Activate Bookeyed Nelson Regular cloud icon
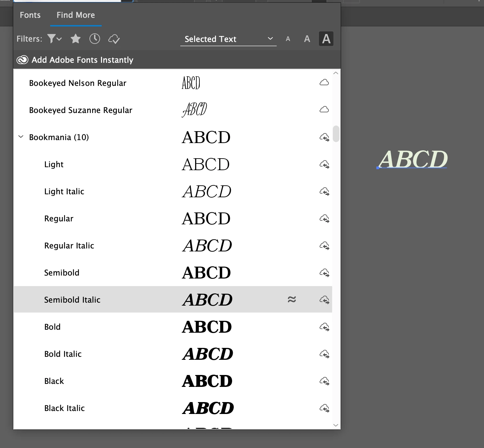The image size is (484, 448). [324, 83]
